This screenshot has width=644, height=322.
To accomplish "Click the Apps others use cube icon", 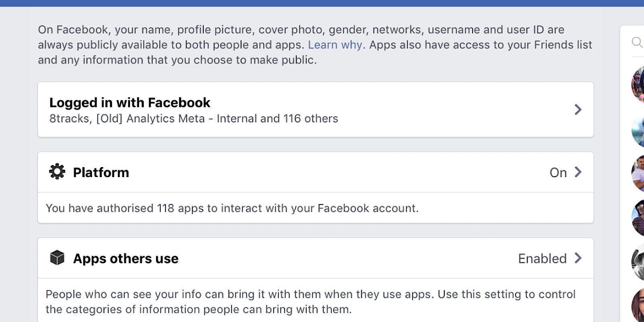I will (57, 258).
